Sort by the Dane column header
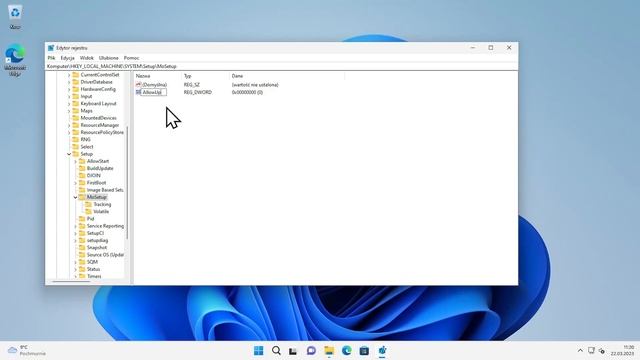The height and width of the screenshot is (360, 640). [x=287, y=76]
